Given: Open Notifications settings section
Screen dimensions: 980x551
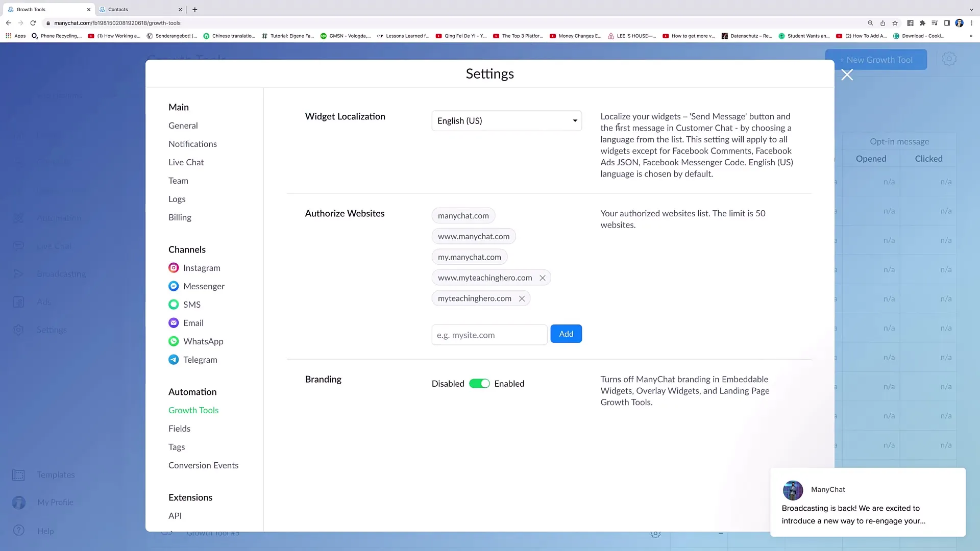Looking at the screenshot, I should [x=192, y=144].
